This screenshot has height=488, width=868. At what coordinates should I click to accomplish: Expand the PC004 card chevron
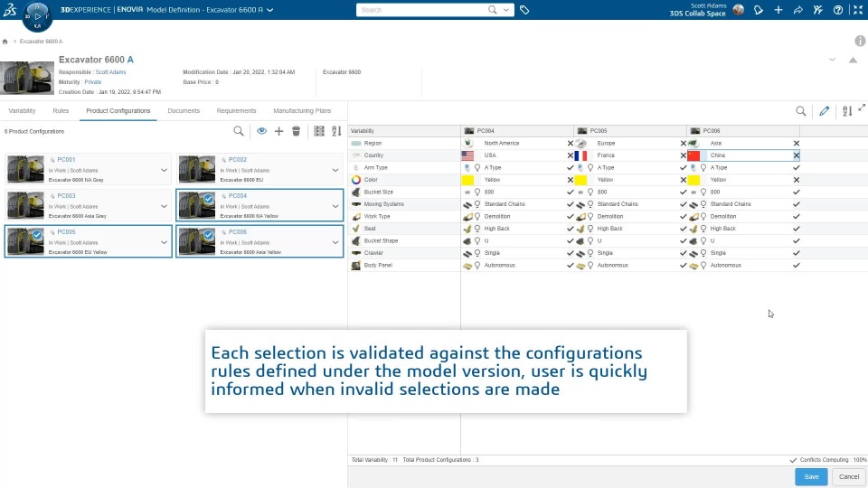click(335, 206)
